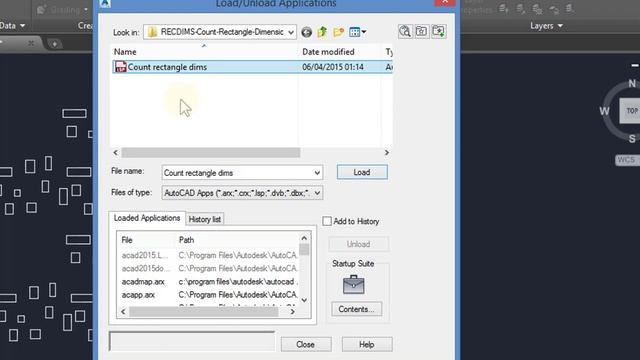Go up one folder level
Viewport: 640px width, 360px height.
[x=322, y=32]
